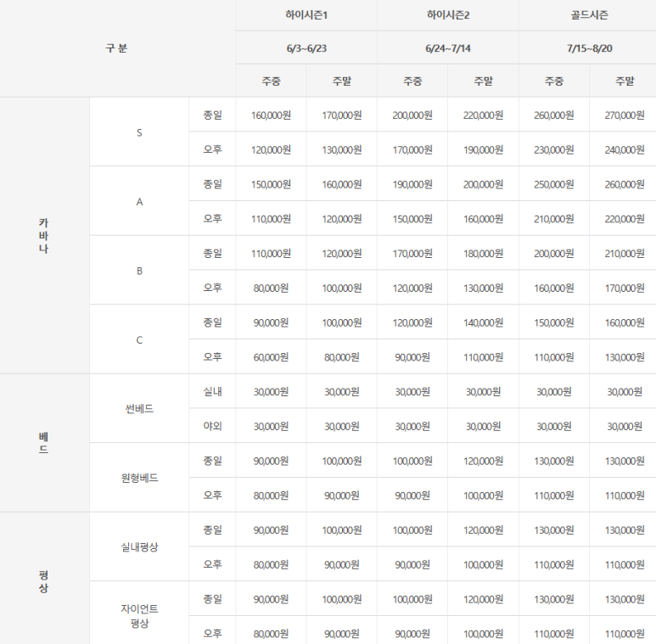Click A 오후 골드시즌 주중 210,000원

pos(554,219)
